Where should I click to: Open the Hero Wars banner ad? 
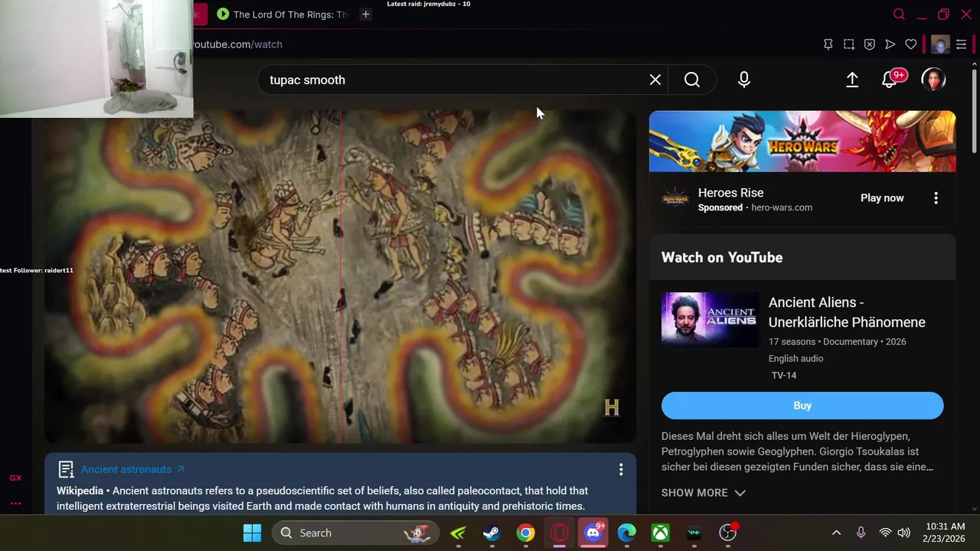(x=802, y=142)
